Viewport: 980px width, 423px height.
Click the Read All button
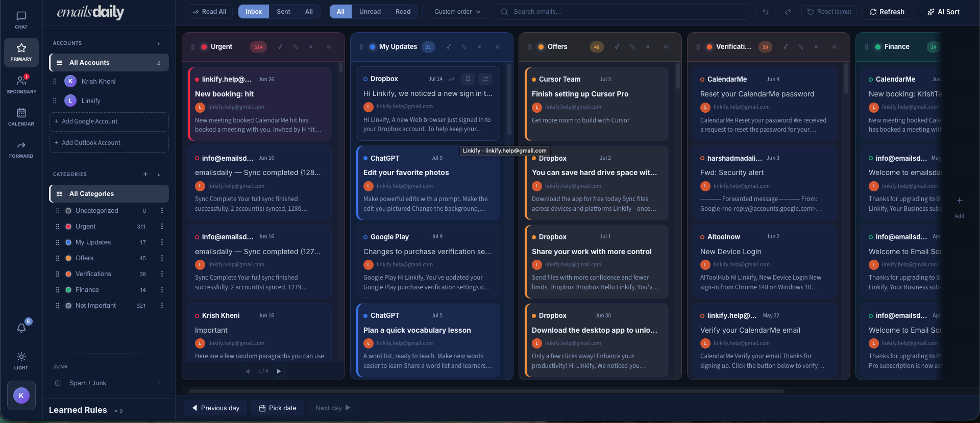(209, 12)
